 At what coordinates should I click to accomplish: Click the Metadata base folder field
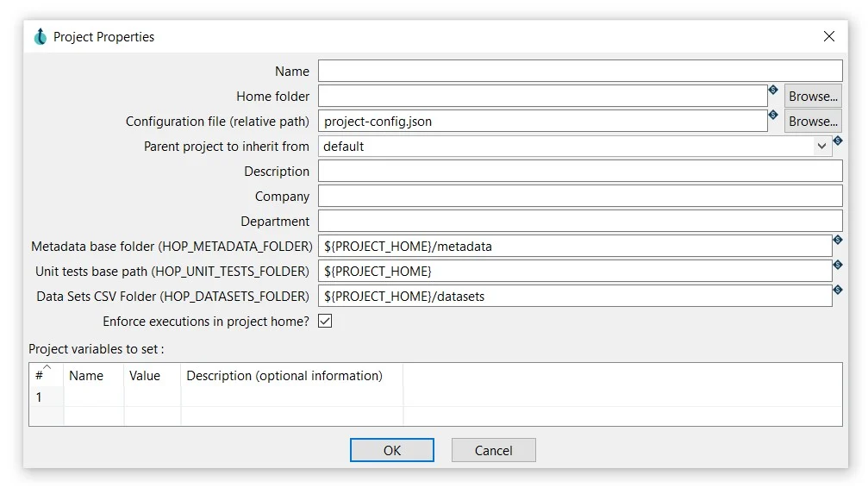(575, 246)
